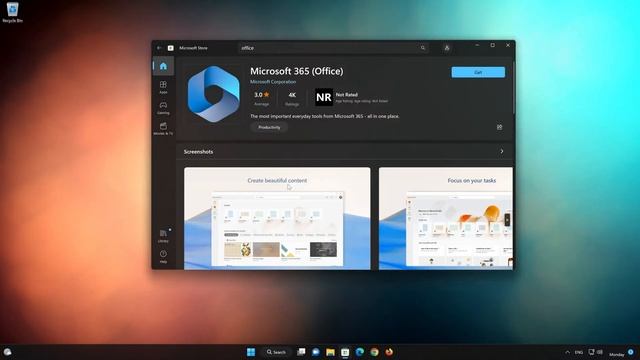Click the app description text line

click(x=325, y=116)
